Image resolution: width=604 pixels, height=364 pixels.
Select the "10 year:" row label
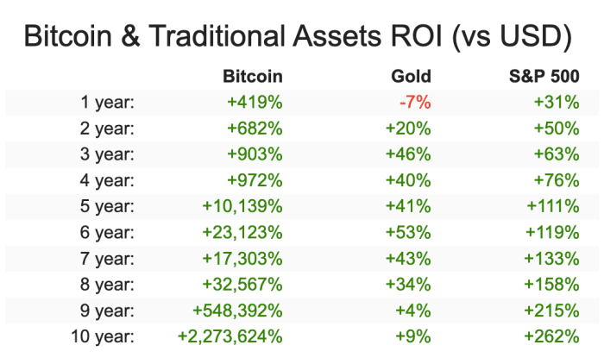click(102, 336)
